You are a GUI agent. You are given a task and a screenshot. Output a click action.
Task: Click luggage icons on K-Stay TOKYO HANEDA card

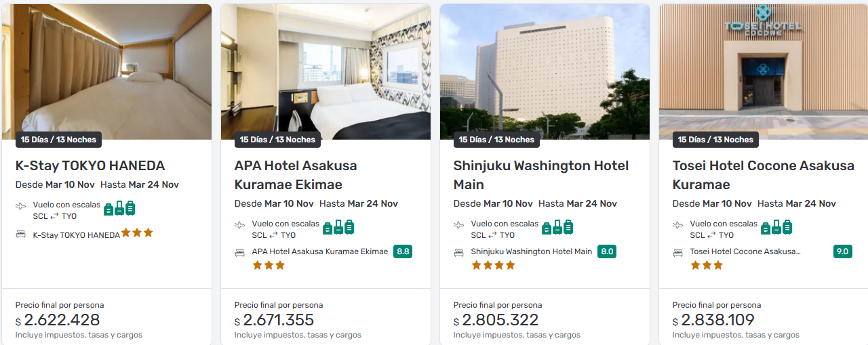pyautogui.click(x=119, y=208)
